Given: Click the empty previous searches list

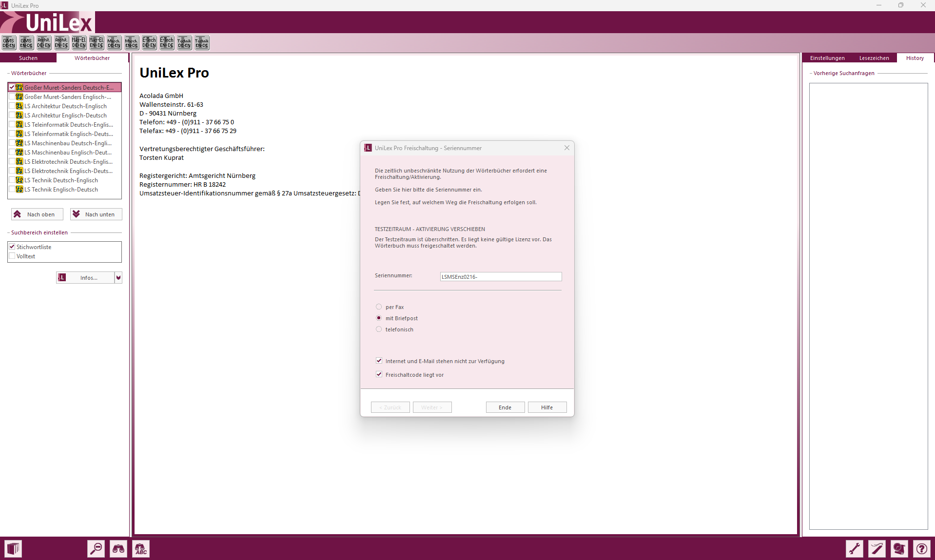Looking at the screenshot, I should [868, 306].
